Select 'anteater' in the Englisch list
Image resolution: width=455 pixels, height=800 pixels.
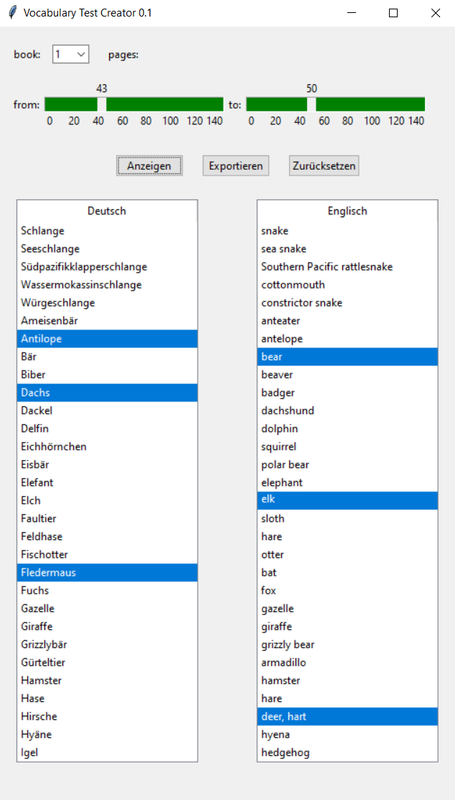click(347, 321)
